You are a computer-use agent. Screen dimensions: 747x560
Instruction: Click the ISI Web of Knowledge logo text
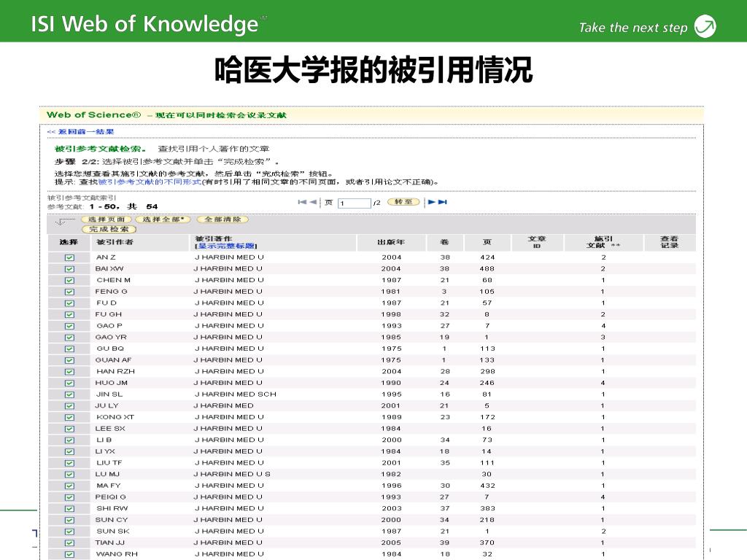coord(145,24)
